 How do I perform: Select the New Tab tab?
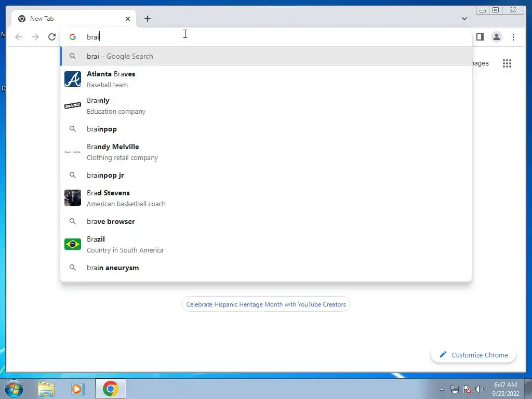click(x=74, y=19)
